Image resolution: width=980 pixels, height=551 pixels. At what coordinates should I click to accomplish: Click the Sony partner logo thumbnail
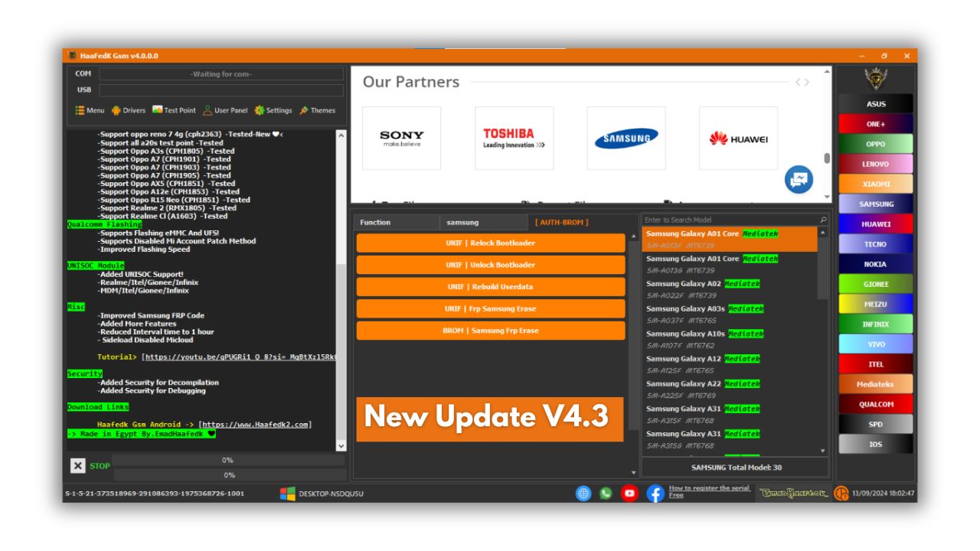coord(401,139)
